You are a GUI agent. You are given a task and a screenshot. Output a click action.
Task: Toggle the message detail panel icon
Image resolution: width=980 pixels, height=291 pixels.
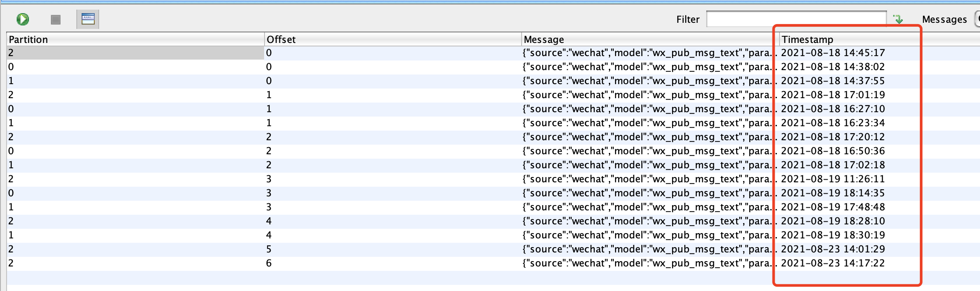[88, 19]
